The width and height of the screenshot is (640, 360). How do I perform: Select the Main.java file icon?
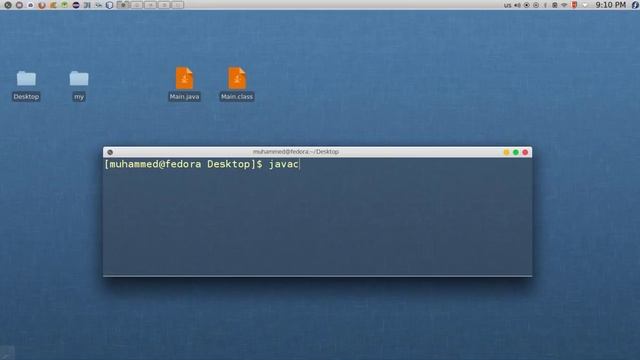point(184,78)
